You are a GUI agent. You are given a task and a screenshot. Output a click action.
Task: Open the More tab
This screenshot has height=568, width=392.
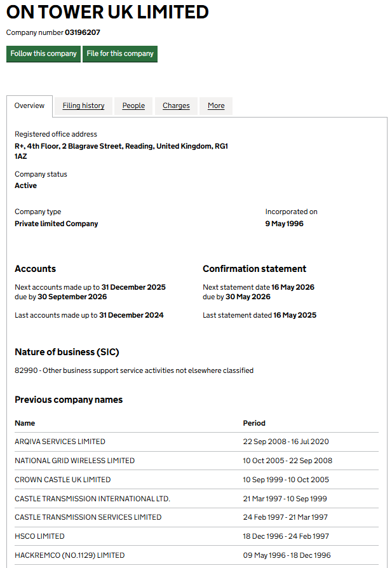(x=216, y=106)
